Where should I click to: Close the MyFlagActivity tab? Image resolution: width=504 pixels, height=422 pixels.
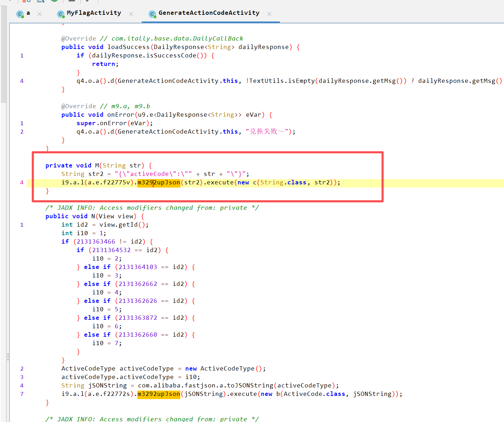pos(131,14)
